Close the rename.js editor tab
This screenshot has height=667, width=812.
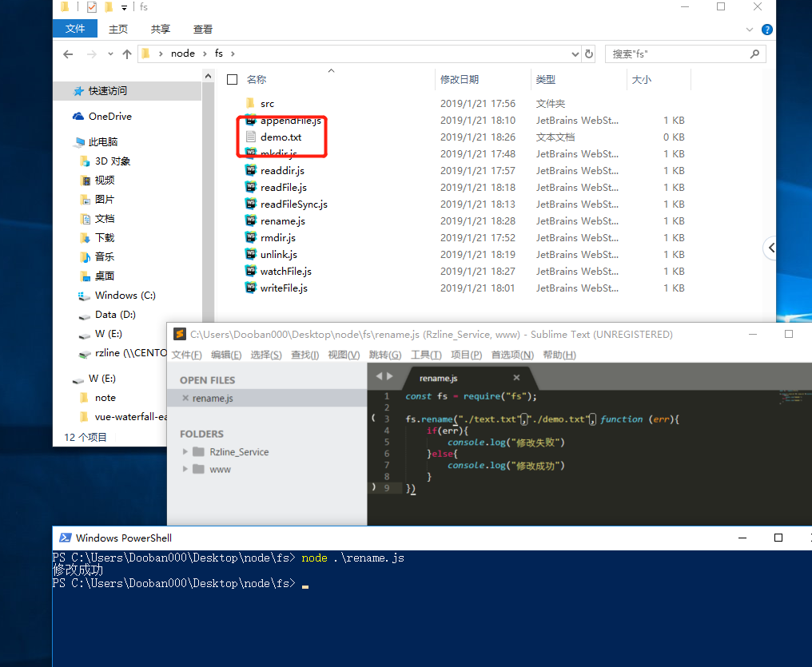tap(516, 378)
